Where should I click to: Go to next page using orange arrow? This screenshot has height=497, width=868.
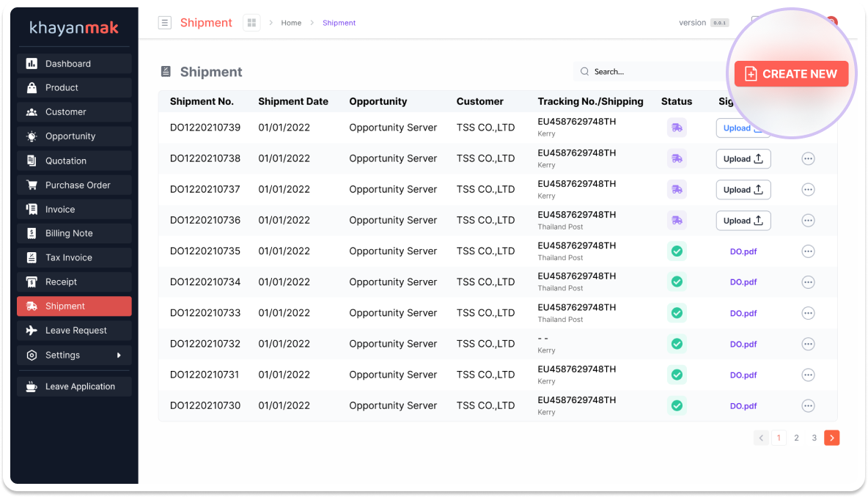[x=831, y=438]
